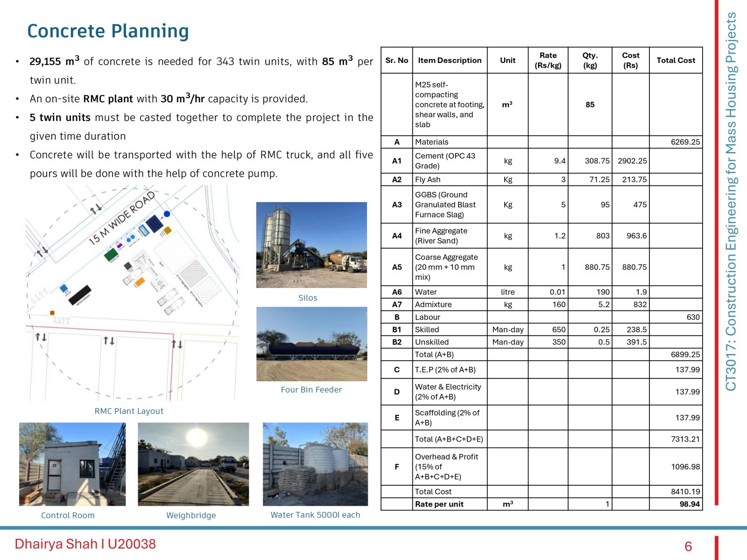The width and height of the screenshot is (747, 560).
Task: Click the Fly Ash cell
Action: (x=450, y=180)
